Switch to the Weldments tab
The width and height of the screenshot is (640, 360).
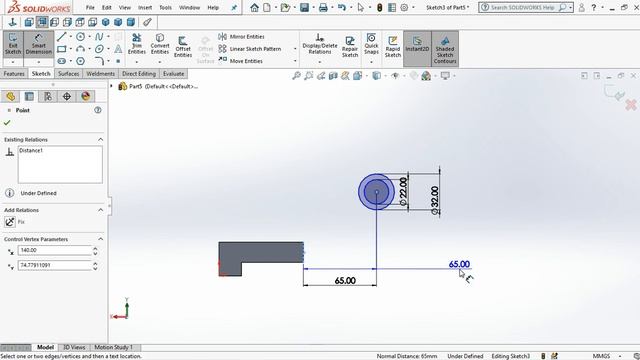(x=100, y=73)
